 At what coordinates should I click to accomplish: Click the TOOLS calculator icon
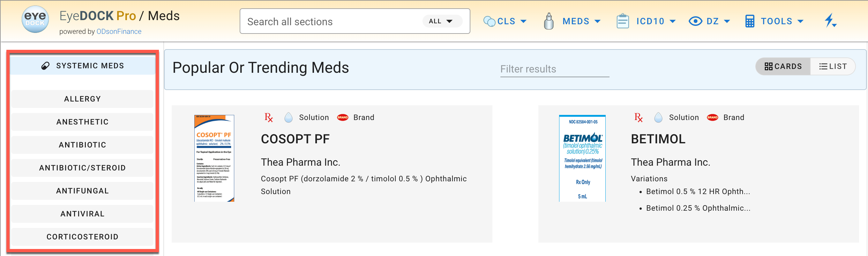click(x=749, y=21)
